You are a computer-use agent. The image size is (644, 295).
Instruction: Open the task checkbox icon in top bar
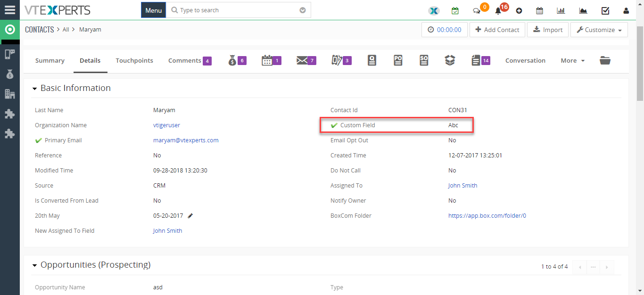(x=605, y=10)
